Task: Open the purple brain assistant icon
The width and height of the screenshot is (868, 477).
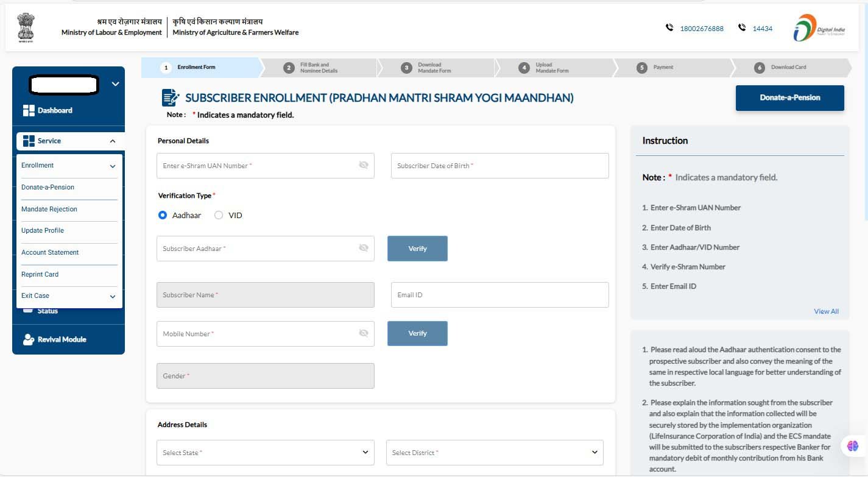Action: (852, 446)
